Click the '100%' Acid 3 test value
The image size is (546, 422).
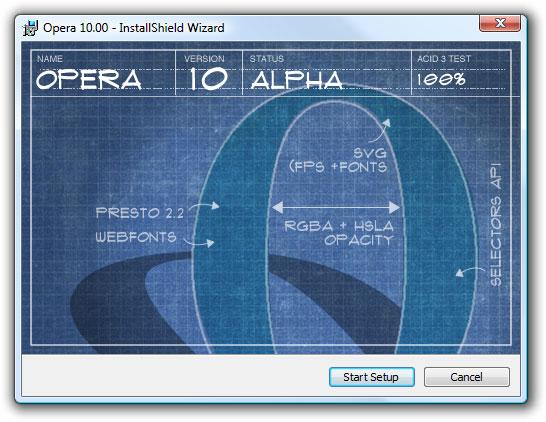(x=442, y=80)
